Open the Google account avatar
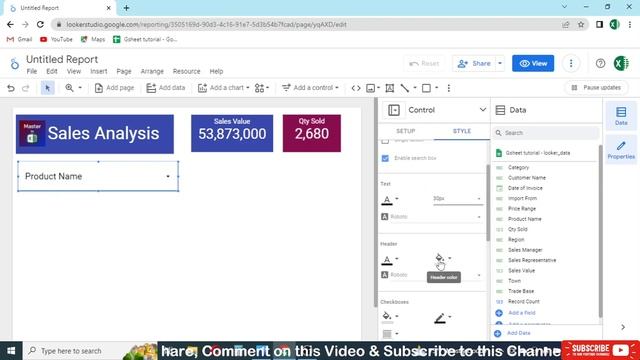This screenshot has width=640, height=360. [621, 63]
